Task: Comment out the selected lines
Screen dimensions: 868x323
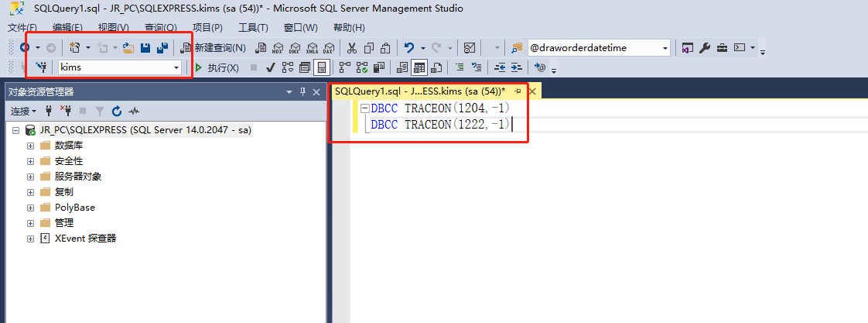Action: click(460, 67)
